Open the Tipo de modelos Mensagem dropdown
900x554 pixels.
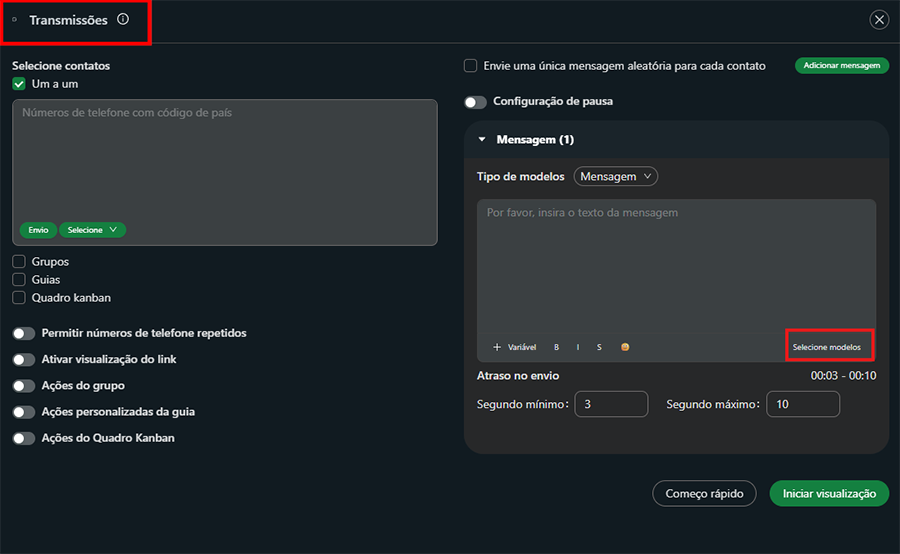click(616, 177)
